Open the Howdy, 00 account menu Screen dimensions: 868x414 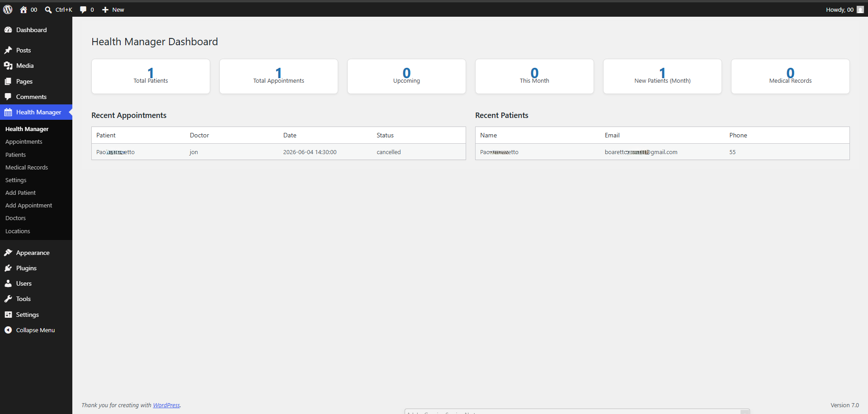pyautogui.click(x=844, y=9)
